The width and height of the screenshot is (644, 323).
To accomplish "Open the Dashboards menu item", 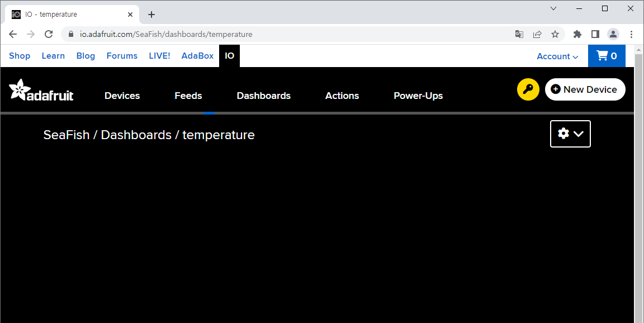I will click(264, 96).
